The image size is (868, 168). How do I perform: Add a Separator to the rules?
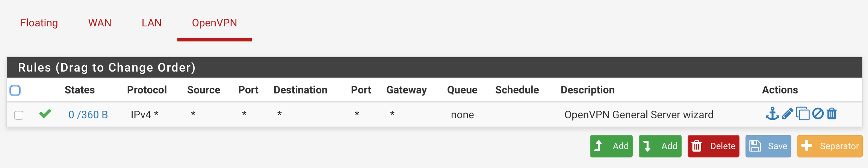pos(830,146)
